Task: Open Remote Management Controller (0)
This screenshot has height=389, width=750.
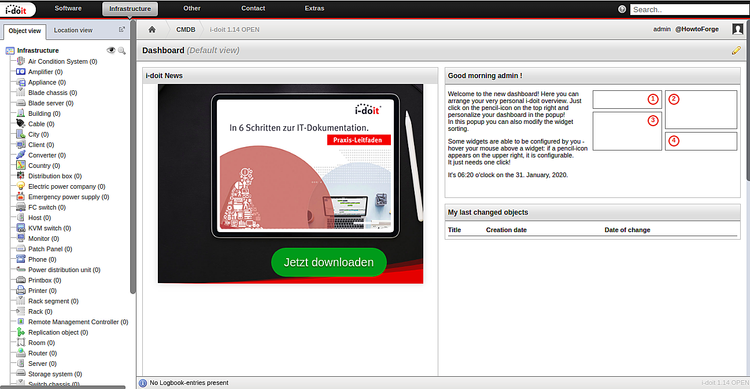Action: [78, 322]
